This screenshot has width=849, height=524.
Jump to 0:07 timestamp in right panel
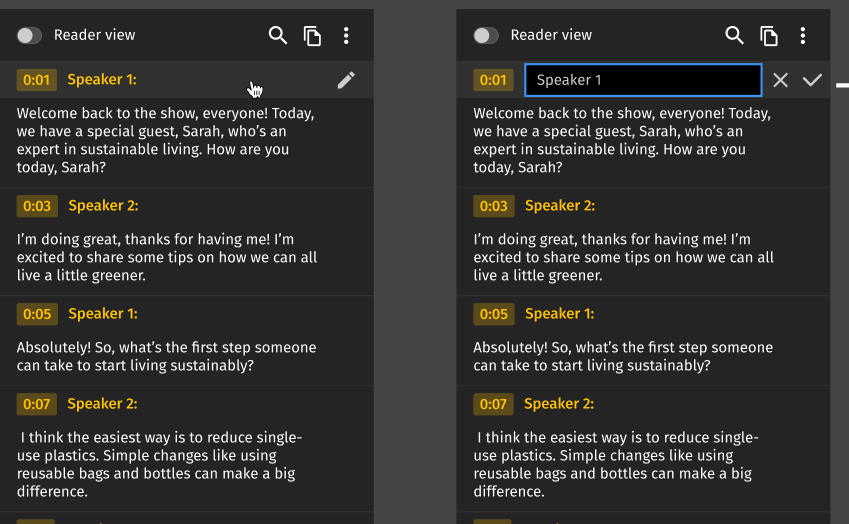pyautogui.click(x=493, y=404)
